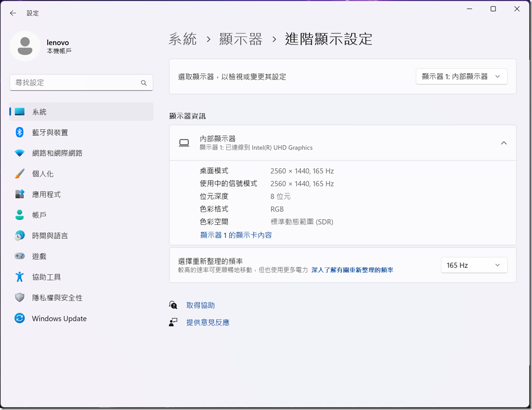Click the personalization paintbrush icon
532x410 pixels.
[20, 173]
